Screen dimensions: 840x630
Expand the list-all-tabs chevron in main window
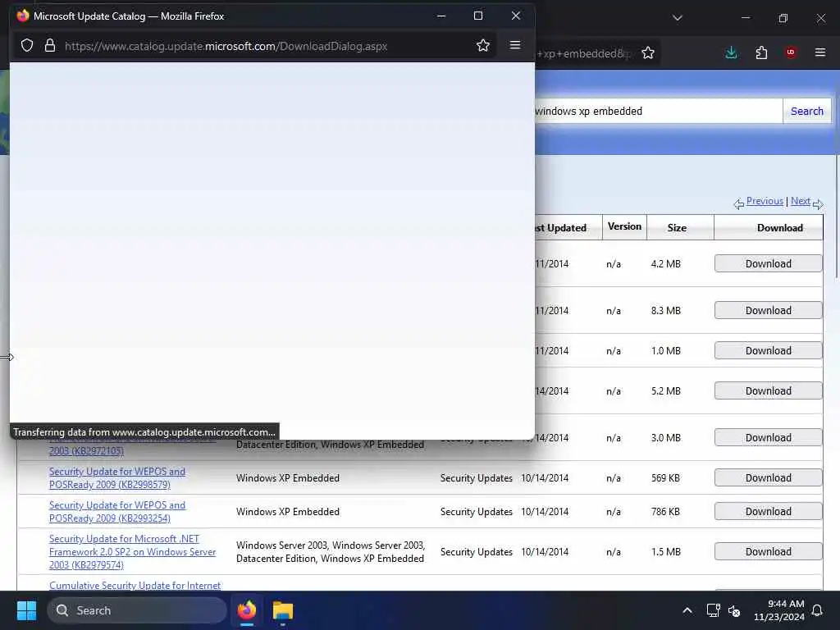click(x=677, y=18)
